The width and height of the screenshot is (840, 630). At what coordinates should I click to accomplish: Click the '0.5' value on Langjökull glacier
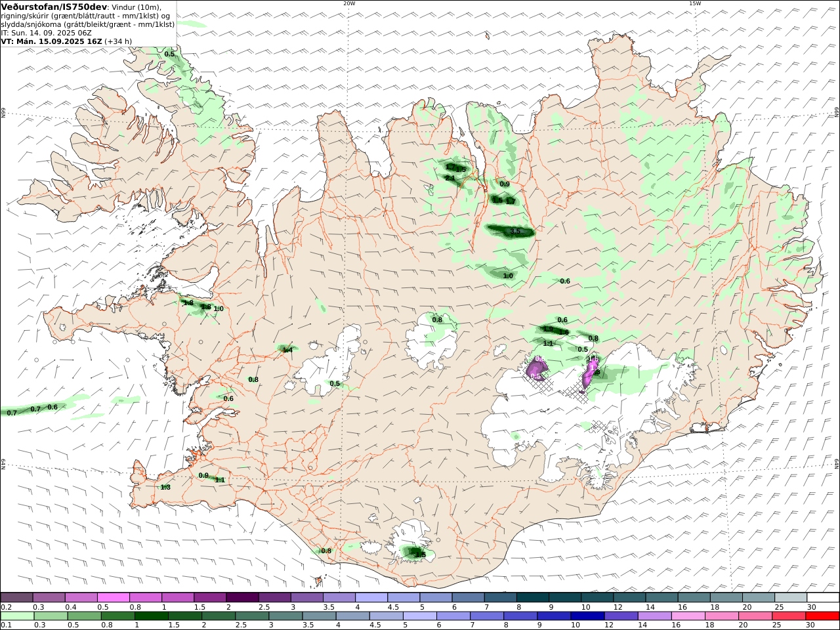coord(335,383)
